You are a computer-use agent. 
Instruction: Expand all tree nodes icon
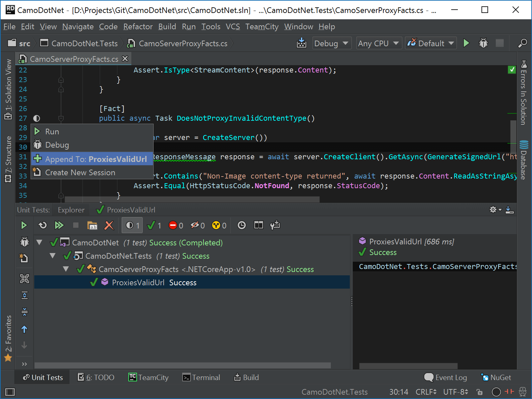coord(25,295)
